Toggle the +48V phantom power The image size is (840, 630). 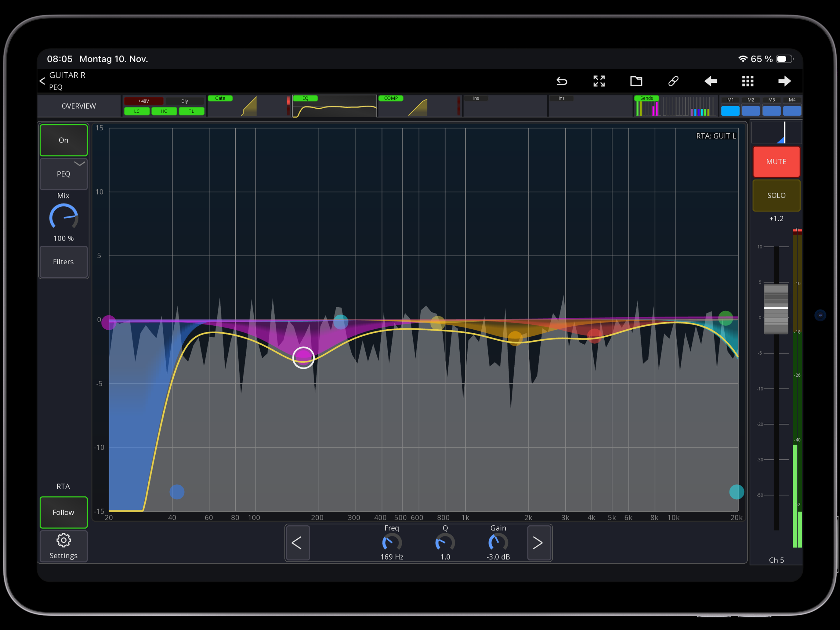143,101
